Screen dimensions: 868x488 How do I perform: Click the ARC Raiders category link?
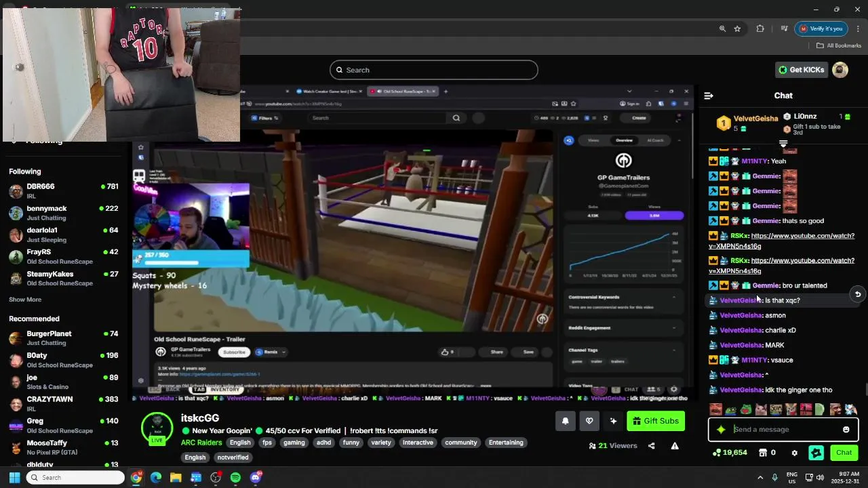(201, 443)
